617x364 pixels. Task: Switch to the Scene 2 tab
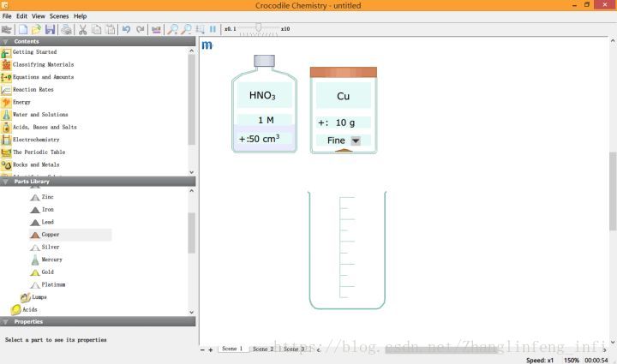point(262,349)
